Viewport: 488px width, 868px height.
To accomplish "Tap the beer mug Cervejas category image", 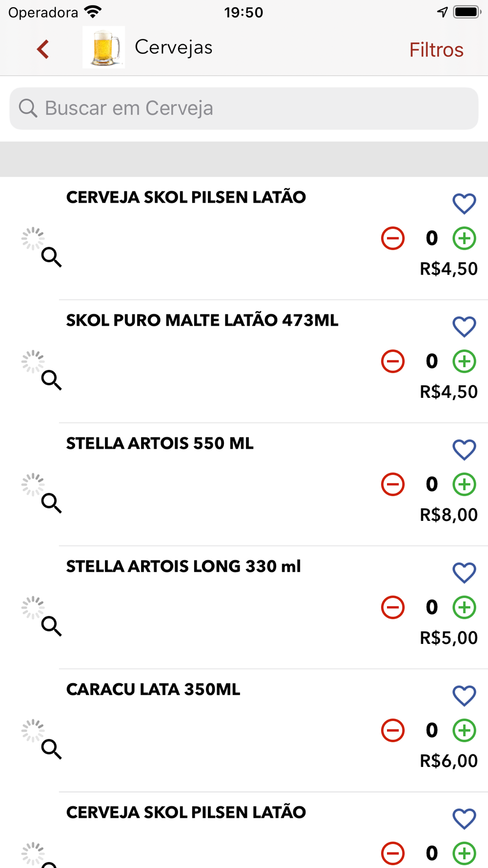I will pyautogui.click(x=103, y=47).
